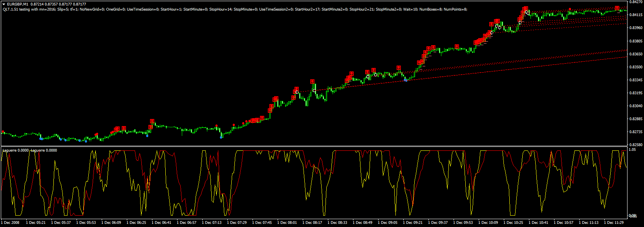Click the 1 Dec 08:33 time label
The height and width of the screenshot is (227, 644).
(337, 223)
